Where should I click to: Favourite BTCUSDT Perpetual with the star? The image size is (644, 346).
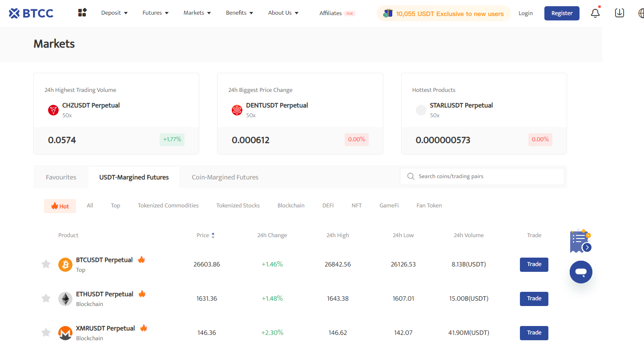(x=46, y=264)
